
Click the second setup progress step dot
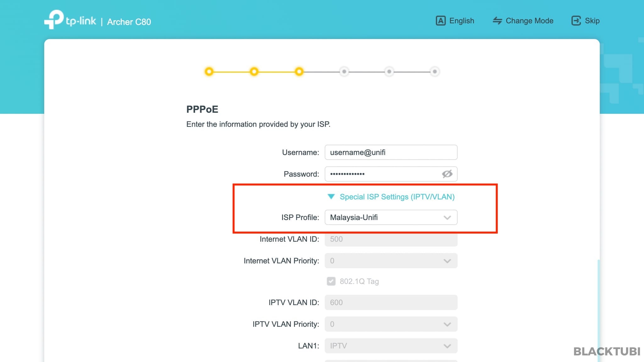tap(254, 72)
